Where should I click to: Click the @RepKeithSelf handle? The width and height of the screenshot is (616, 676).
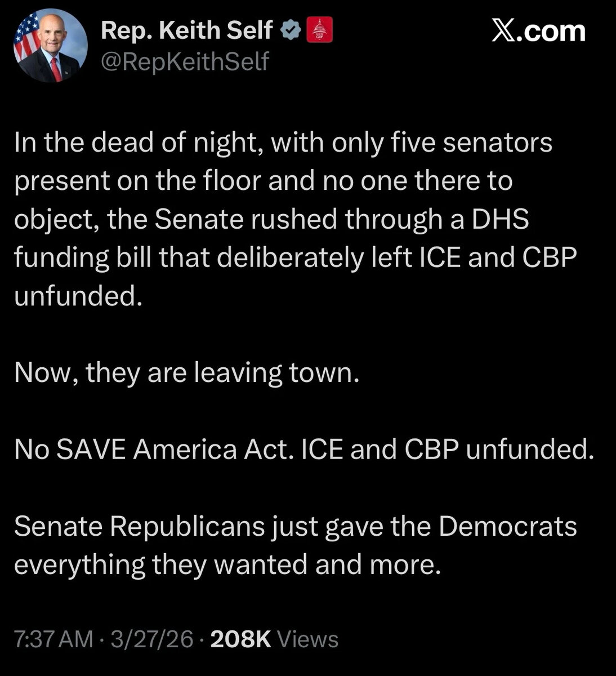tap(184, 61)
